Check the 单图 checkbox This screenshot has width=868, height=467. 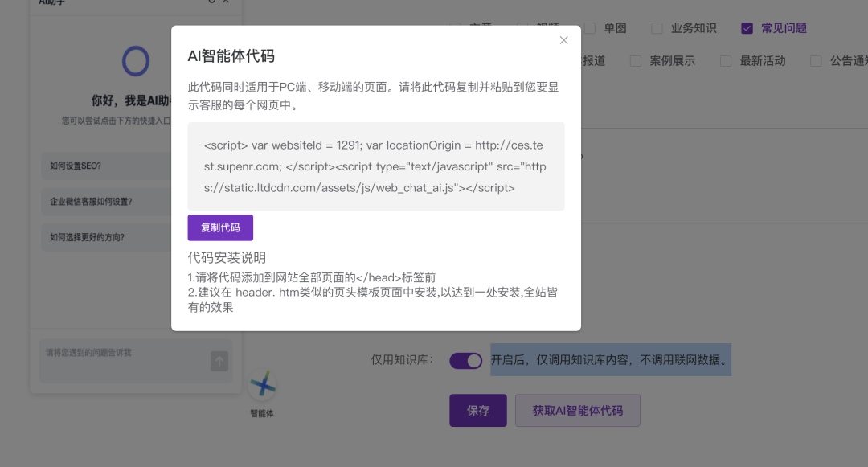click(590, 28)
